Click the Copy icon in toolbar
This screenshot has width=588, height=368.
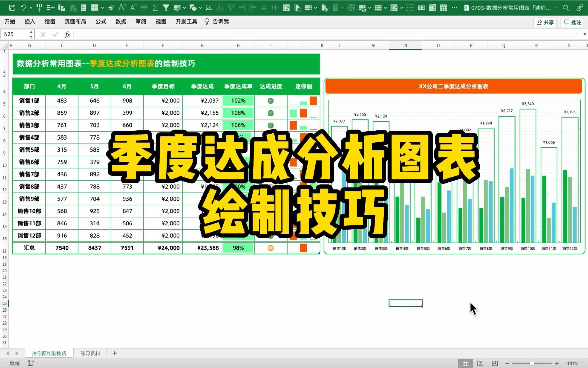point(62,8)
